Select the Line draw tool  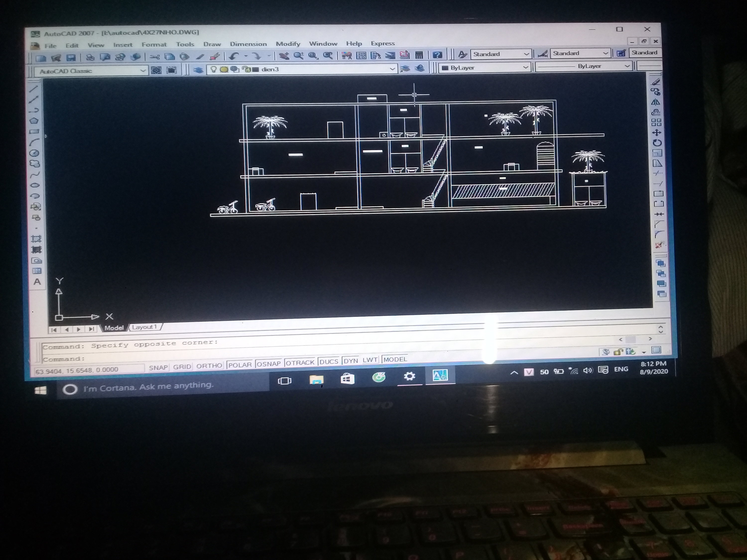[x=33, y=89]
